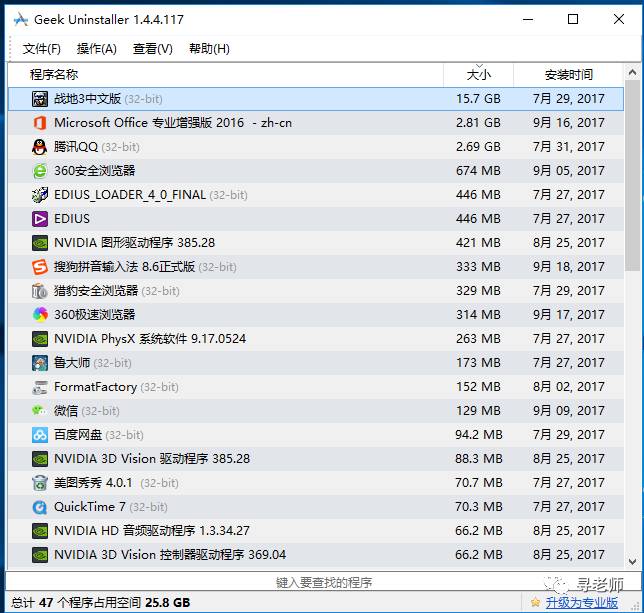Click the purple EDIUS icon

(40, 219)
